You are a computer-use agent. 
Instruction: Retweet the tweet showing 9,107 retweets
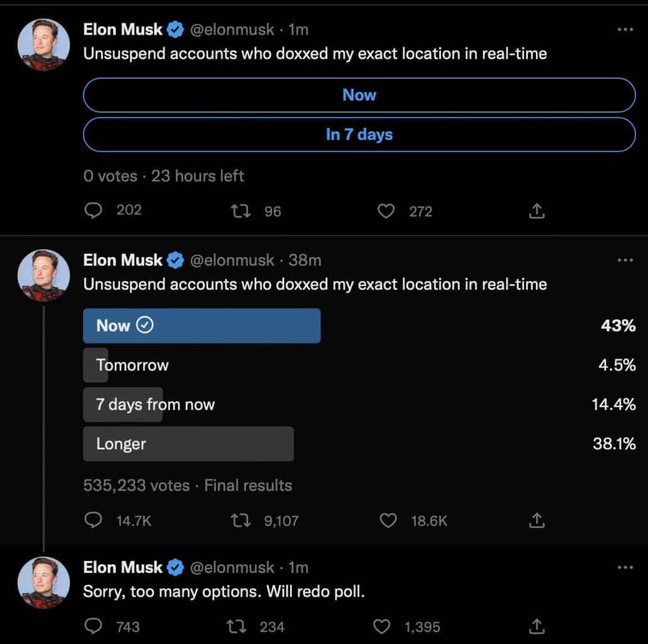pos(240,519)
